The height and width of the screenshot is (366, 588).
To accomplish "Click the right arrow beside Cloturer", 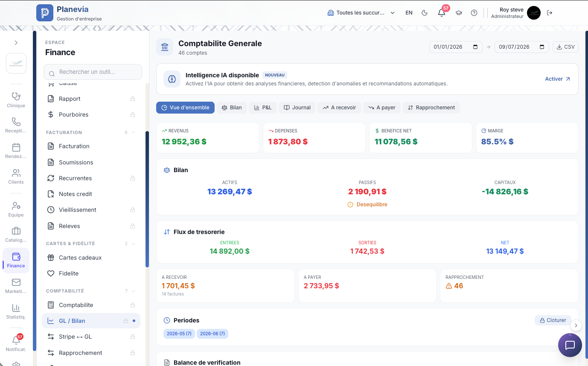I will (x=576, y=325).
